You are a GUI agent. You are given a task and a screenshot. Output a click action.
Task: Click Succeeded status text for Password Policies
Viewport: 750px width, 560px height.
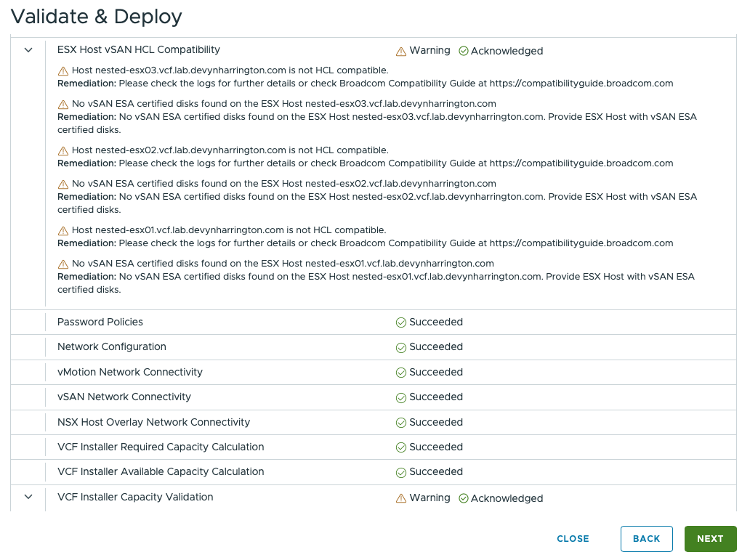pyautogui.click(x=436, y=322)
